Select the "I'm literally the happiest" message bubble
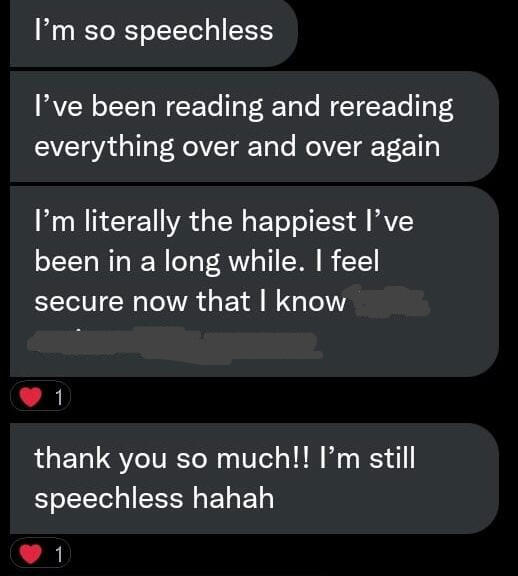 [x=254, y=281]
